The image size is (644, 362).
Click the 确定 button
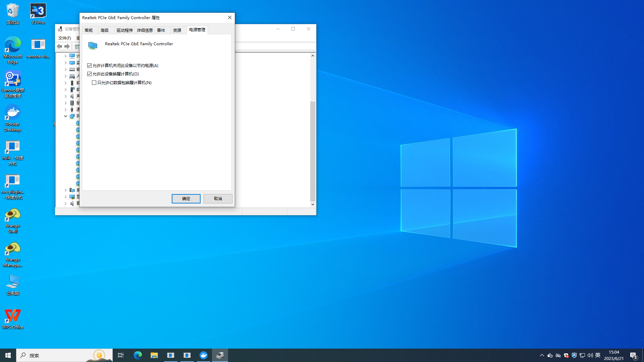pyautogui.click(x=186, y=199)
